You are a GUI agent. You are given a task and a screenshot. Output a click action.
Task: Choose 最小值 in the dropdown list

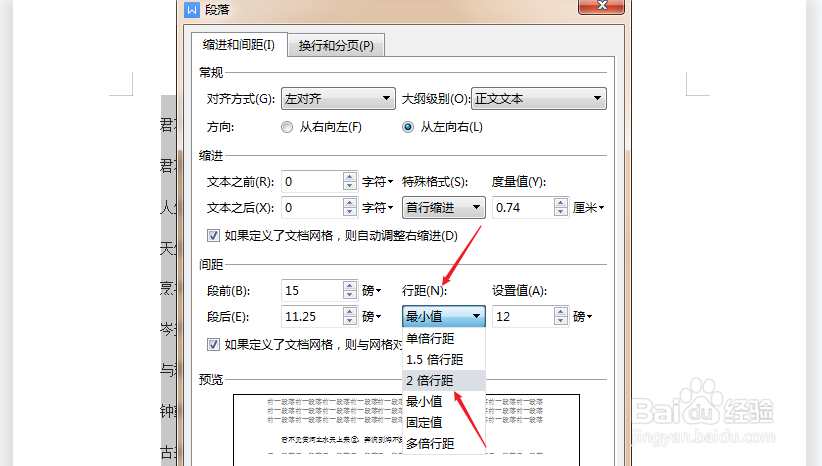coord(444,402)
